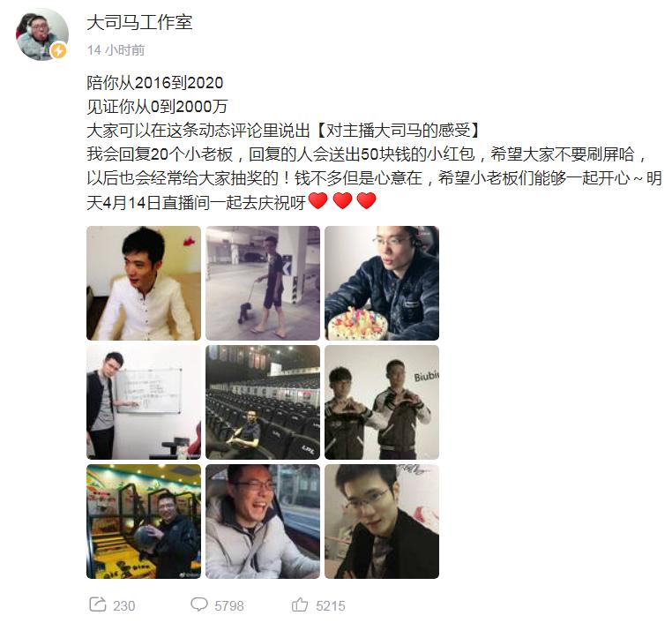Click the second red heart emoji
The image size is (672, 623).
click(342, 200)
